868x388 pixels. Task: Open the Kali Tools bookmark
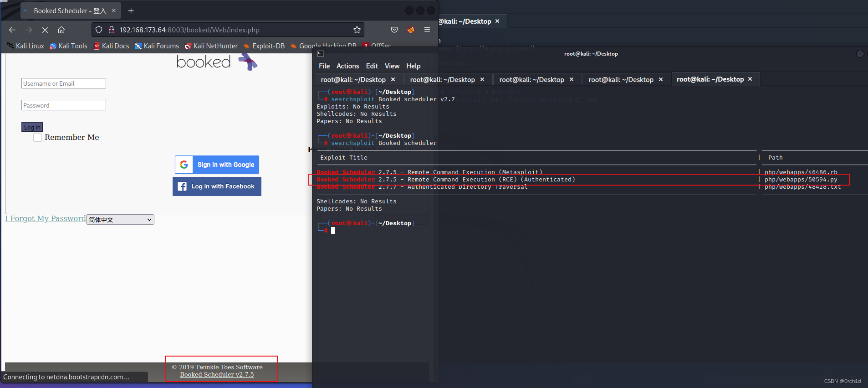pos(68,46)
